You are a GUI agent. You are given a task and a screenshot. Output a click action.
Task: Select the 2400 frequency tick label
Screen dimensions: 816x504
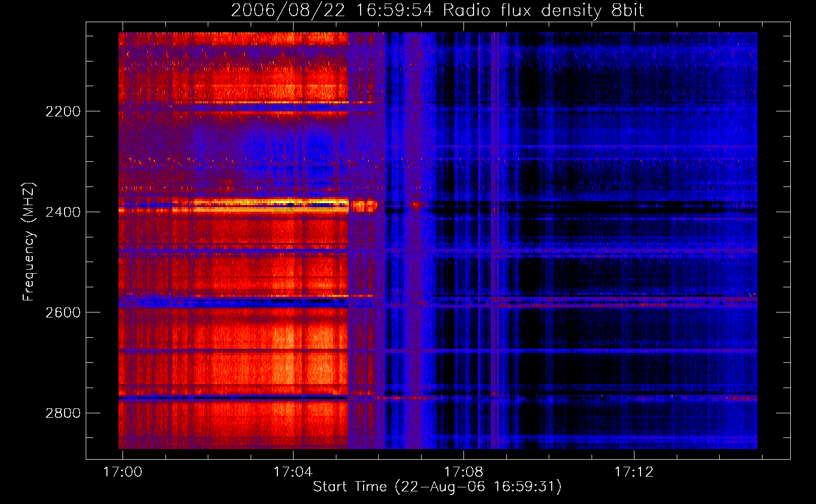[63, 212]
